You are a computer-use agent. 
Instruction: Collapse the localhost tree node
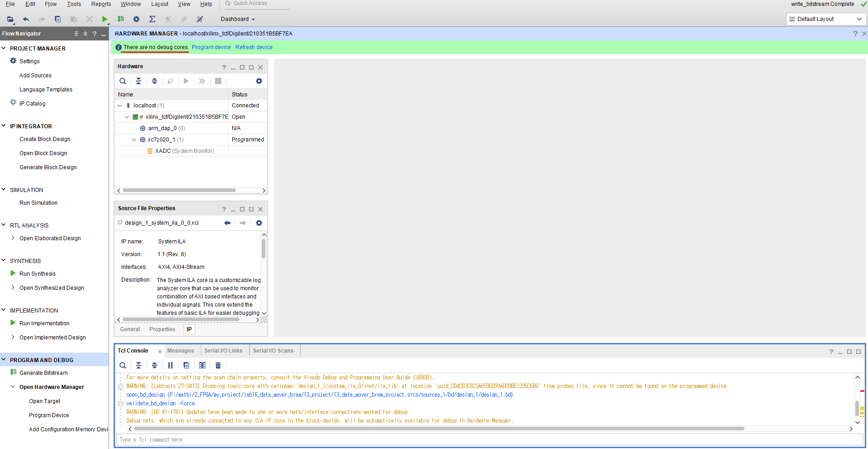[120, 106]
